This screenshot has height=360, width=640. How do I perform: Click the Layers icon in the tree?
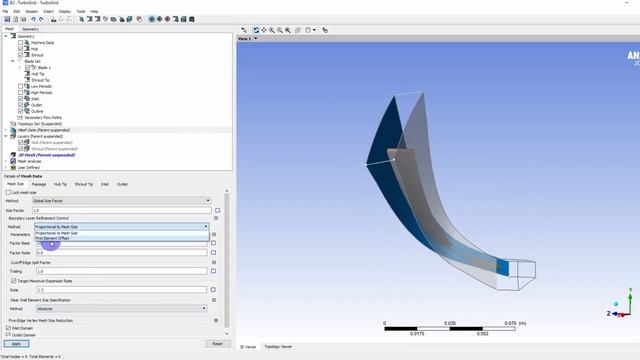point(13,136)
